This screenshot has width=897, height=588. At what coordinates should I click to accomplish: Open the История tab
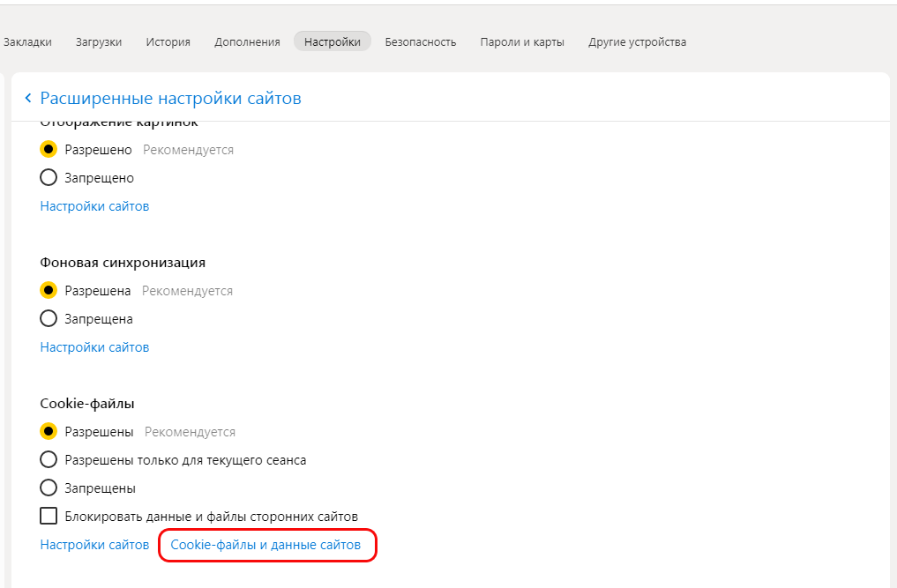click(x=168, y=41)
